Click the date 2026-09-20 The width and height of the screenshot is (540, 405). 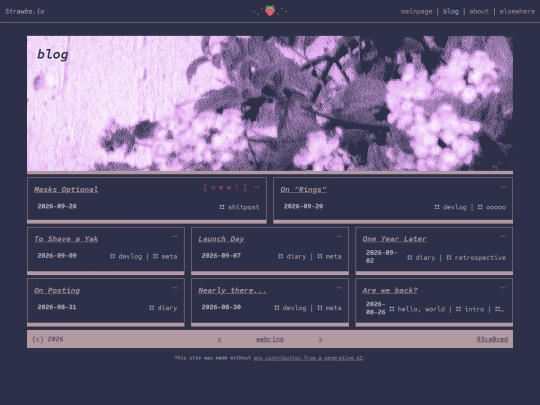click(x=303, y=206)
